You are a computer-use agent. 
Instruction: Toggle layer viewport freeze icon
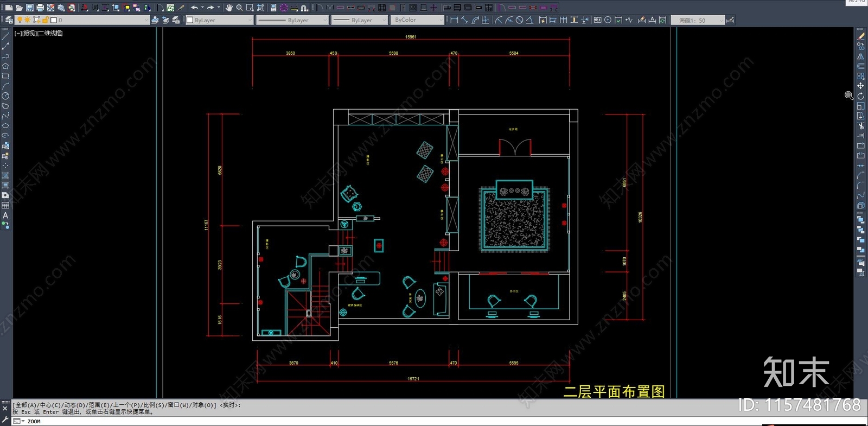click(x=36, y=20)
